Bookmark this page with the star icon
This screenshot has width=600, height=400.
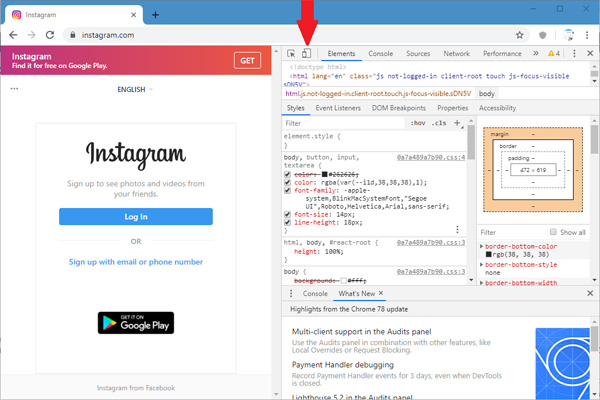519,35
